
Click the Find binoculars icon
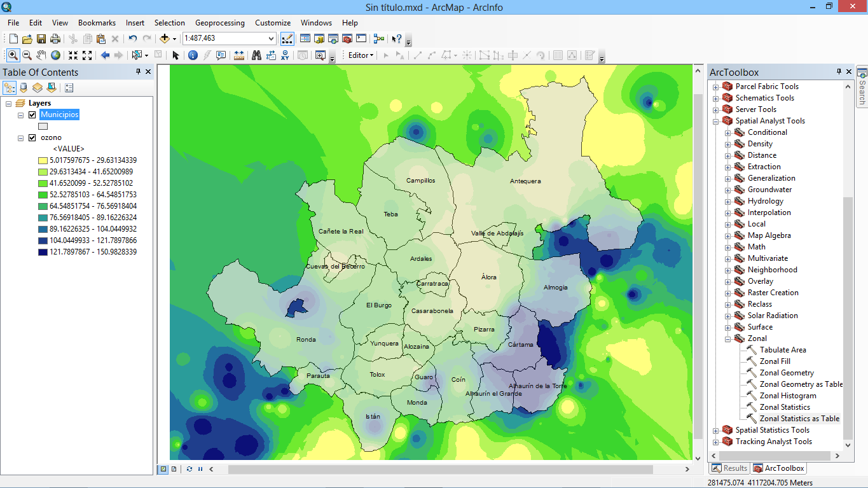click(256, 55)
